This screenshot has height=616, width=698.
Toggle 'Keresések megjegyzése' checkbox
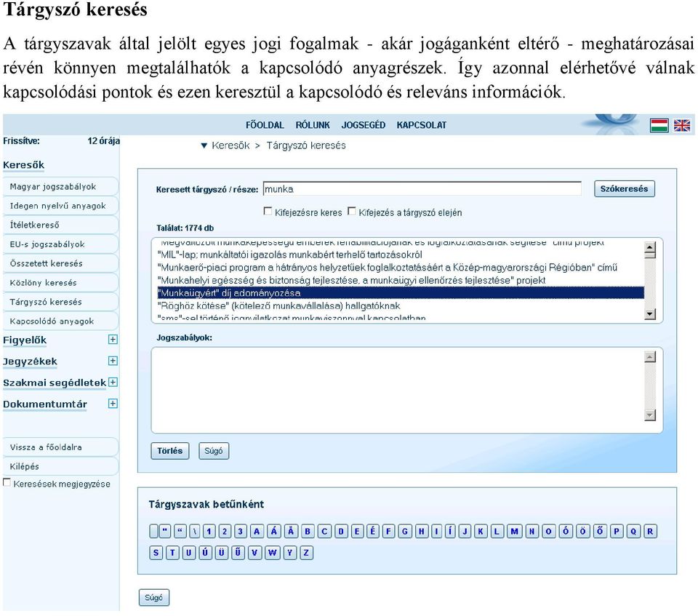[7, 482]
